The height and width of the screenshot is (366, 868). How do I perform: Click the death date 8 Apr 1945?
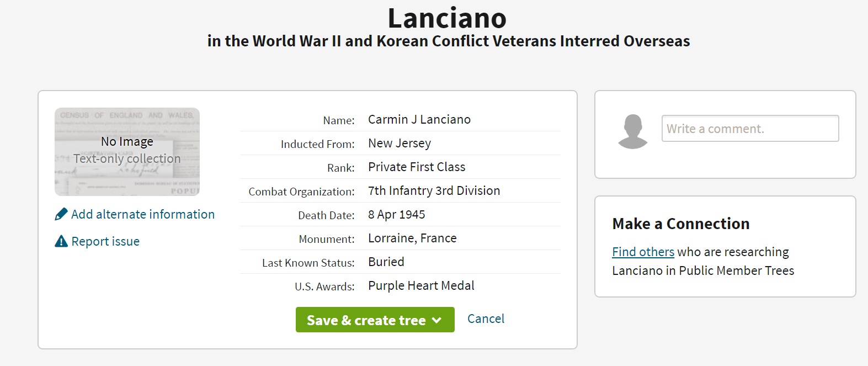396,214
